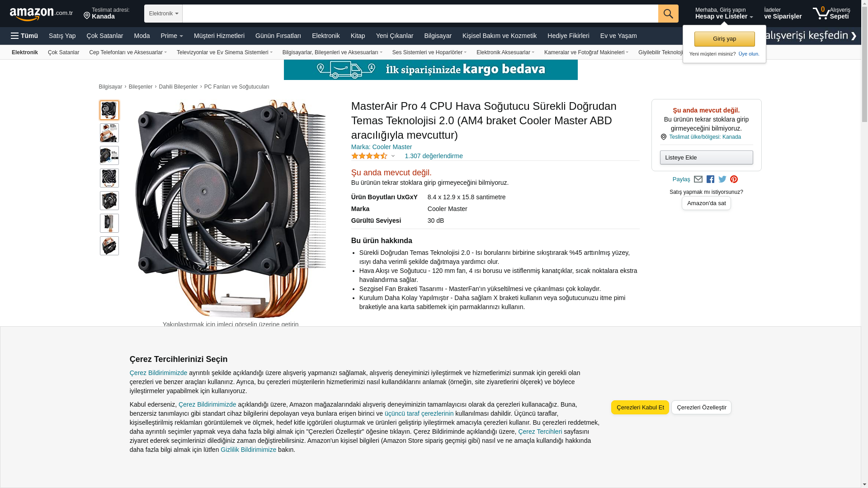Viewport: 868px width, 488px height.
Task: Share product on Facebook icon
Action: pos(710,179)
